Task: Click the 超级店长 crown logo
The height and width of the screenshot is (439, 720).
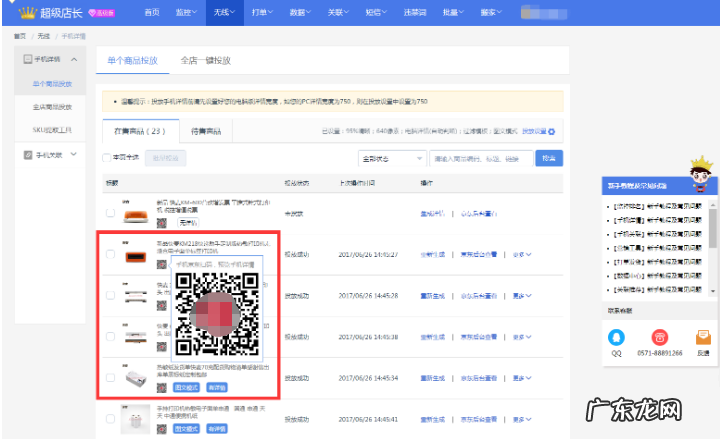Action: click(27, 13)
